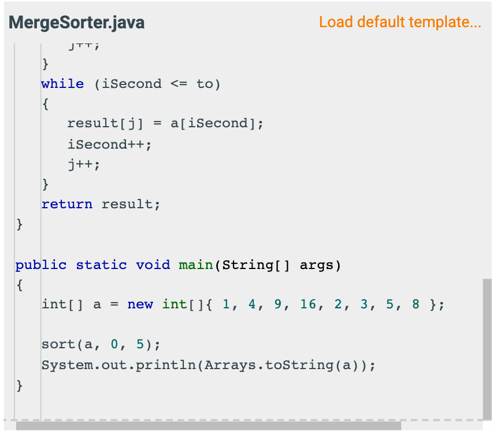This screenshot has height=442, width=504.
Task: Click the 'j++;' statement below iSecond++
Action: [84, 165]
